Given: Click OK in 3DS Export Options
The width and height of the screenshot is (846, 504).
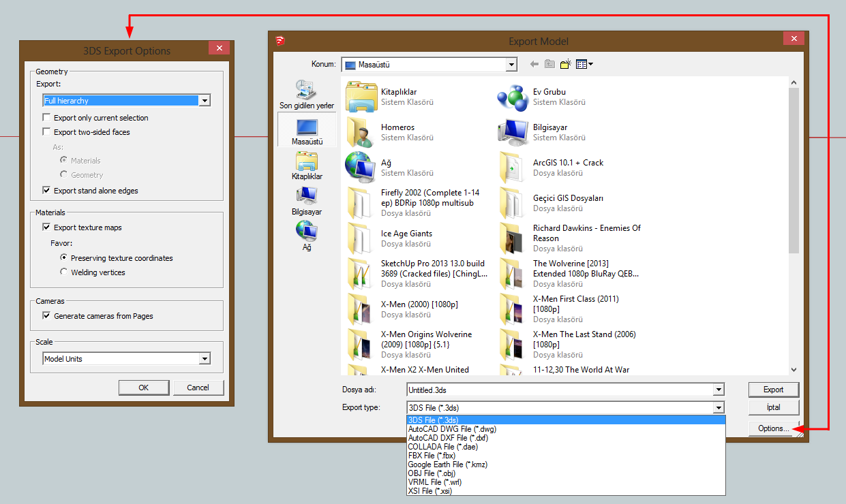Looking at the screenshot, I should tap(143, 388).
